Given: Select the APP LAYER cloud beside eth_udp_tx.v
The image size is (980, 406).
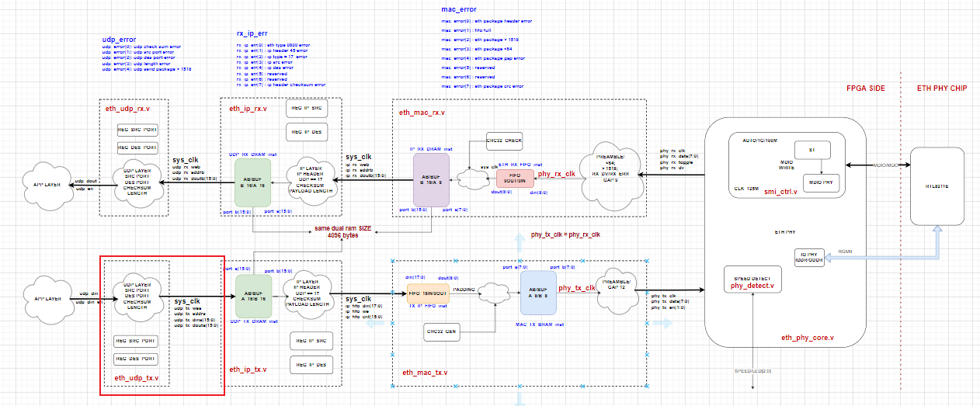Looking at the screenshot, I should pyautogui.click(x=46, y=297).
